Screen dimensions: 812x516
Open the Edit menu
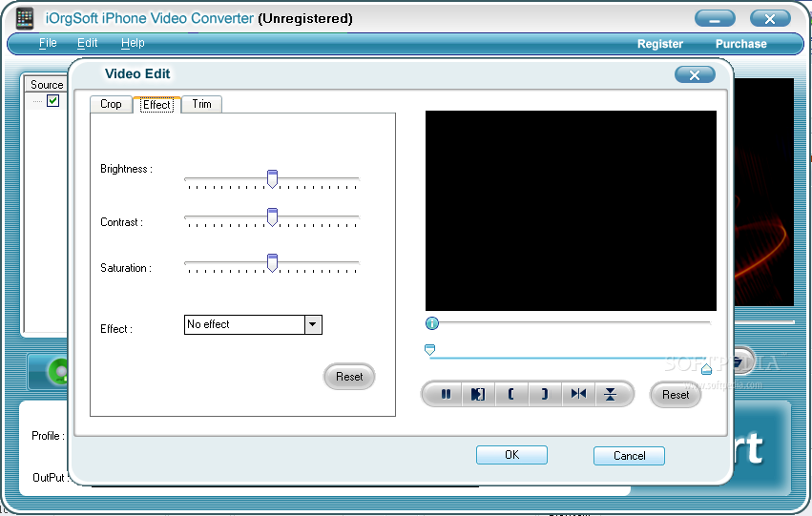click(x=87, y=43)
